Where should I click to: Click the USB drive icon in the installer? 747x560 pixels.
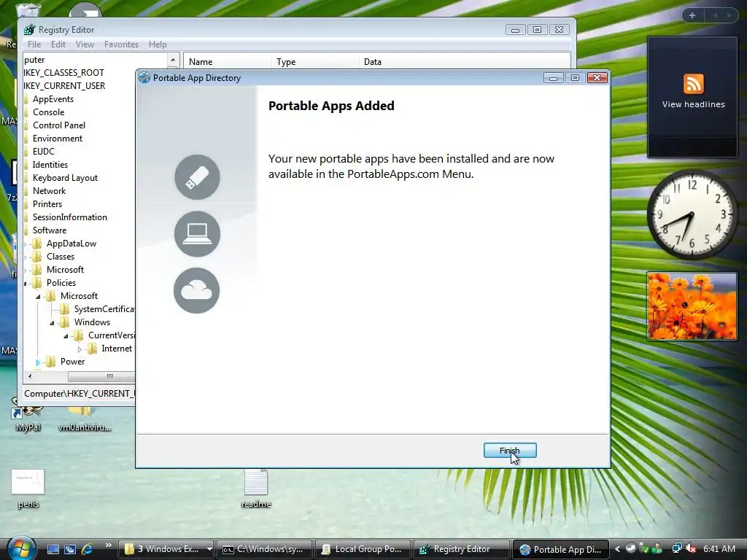(197, 177)
